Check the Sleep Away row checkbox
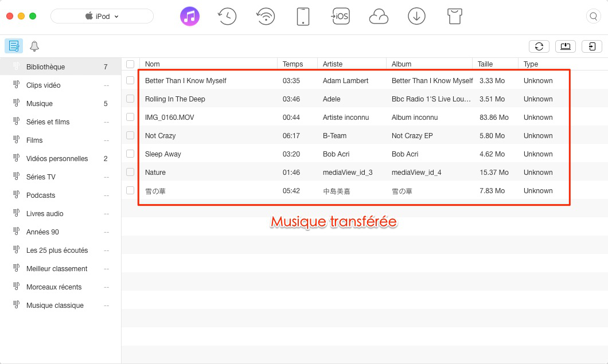The width and height of the screenshot is (608, 364). coord(130,154)
